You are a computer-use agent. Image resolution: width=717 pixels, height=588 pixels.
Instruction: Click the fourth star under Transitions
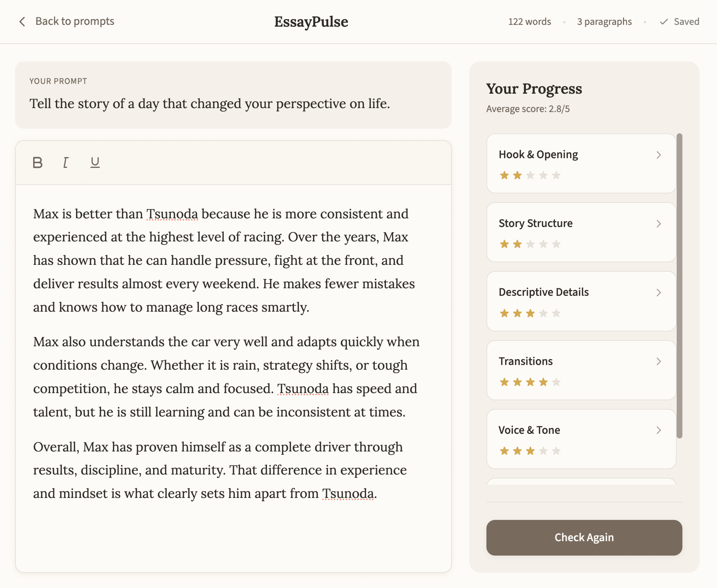point(543,382)
